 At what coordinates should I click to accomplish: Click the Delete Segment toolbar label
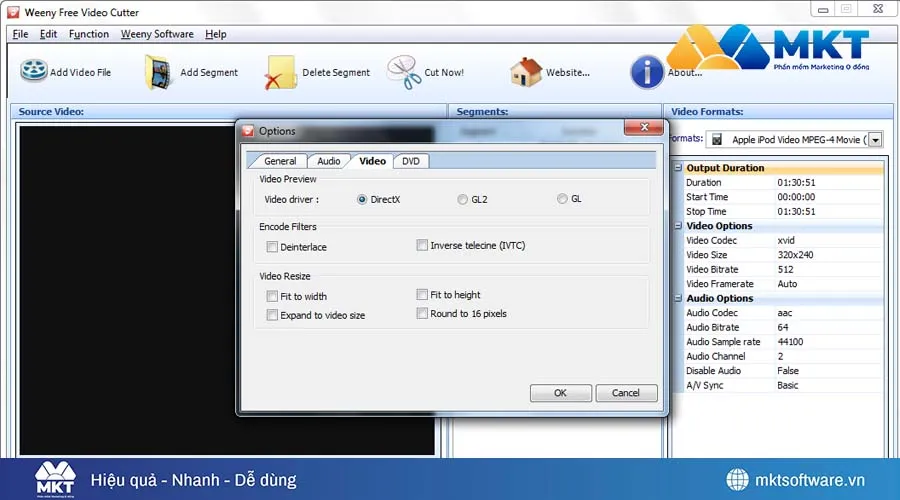click(336, 72)
